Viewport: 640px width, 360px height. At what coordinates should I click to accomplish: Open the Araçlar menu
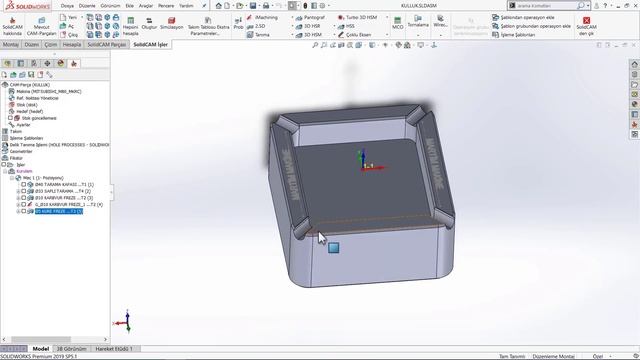coord(146,6)
